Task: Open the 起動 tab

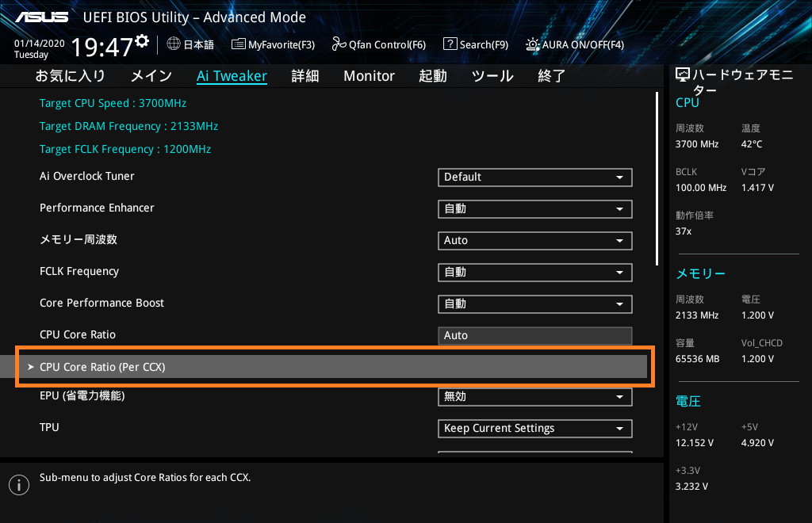Action: 433,76
